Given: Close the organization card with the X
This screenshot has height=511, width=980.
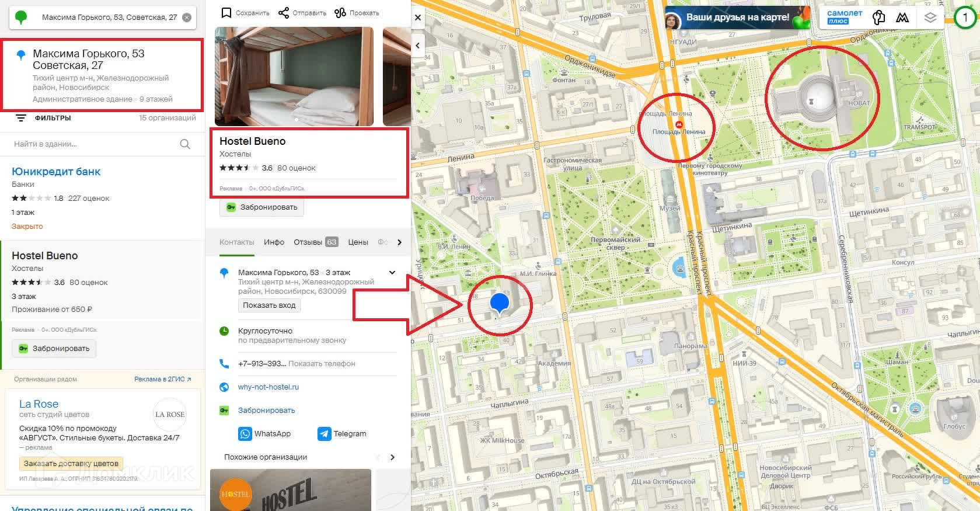Looking at the screenshot, I should pyautogui.click(x=418, y=18).
